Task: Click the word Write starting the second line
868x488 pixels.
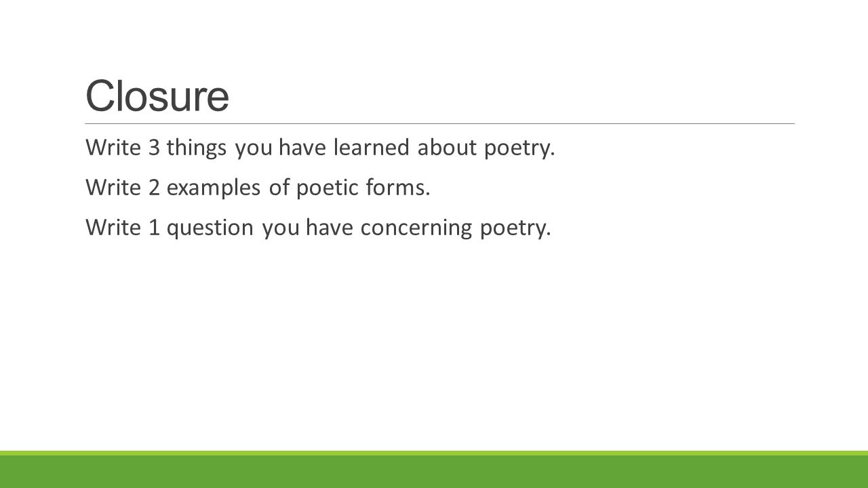Action: coord(113,187)
